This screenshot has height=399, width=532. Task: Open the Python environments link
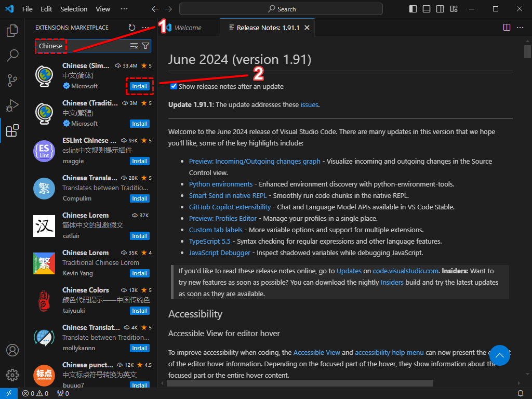(221, 184)
